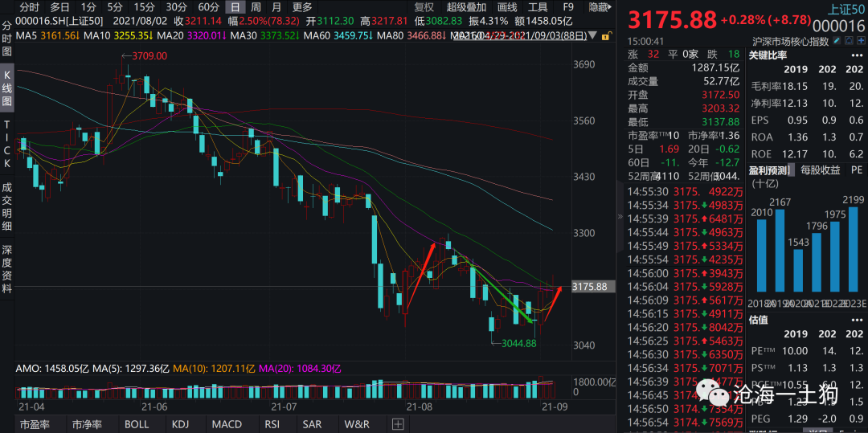868x433 pixels.
Task: Open 成交明细 in the left sidebar
Action: click(7, 203)
